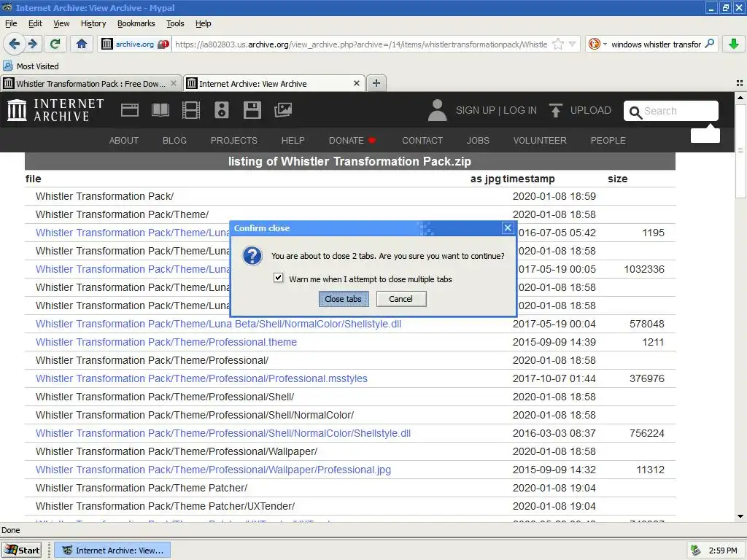Screen dimensions: 747x560
Task: Open the Images icon in the header
Action: point(283,110)
